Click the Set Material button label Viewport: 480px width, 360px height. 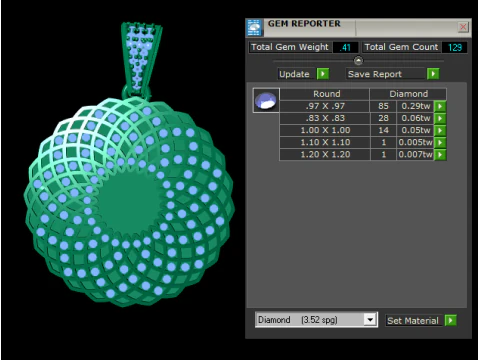(x=413, y=321)
